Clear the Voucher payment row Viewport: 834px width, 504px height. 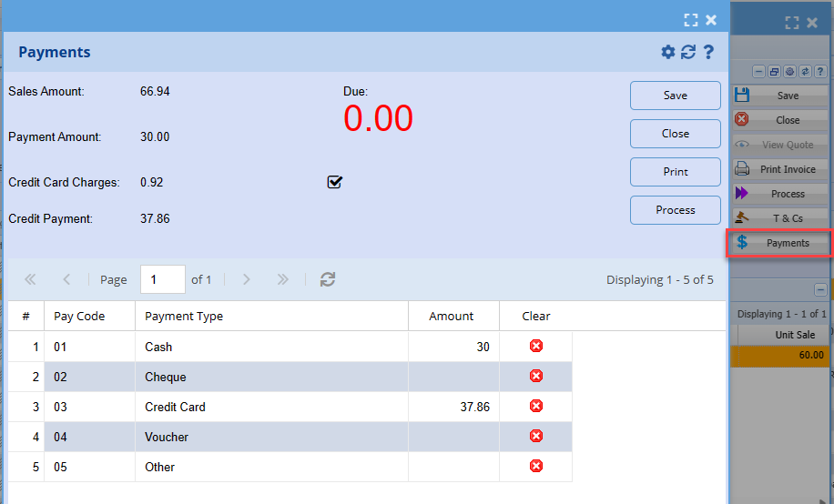pyautogui.click(x=536, y=437)
